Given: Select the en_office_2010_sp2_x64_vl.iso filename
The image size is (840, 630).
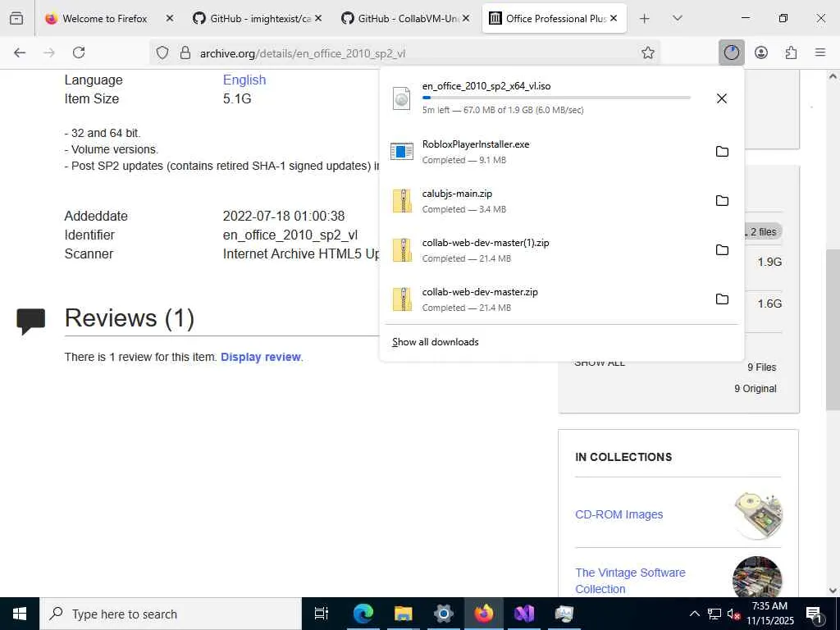Looking at the screenshot, I should click(486, 85).
